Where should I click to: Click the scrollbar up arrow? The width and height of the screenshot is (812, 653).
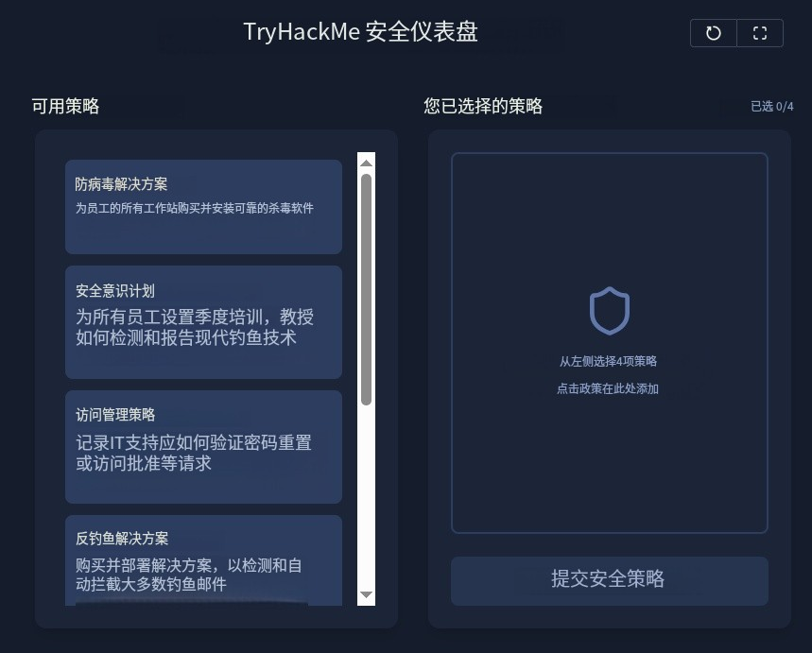366,163
